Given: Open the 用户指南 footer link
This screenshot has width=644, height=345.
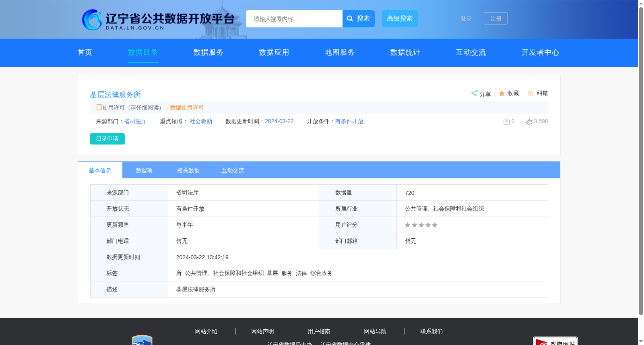Looking at the screenshot, I should pos(319,331).
